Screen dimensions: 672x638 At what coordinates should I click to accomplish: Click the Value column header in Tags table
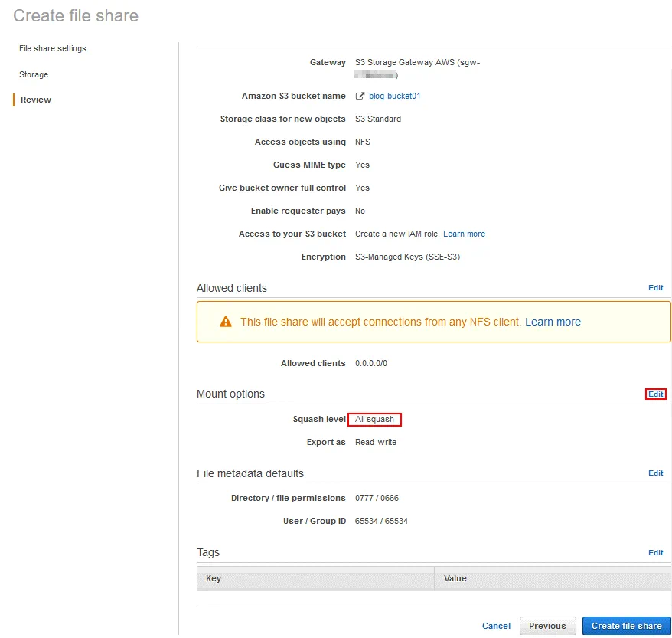tap(455, 578)
